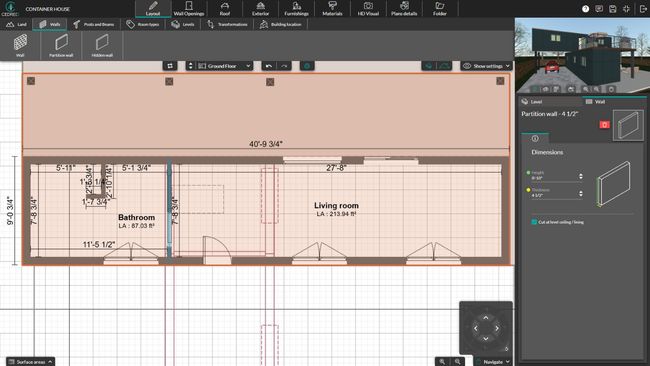Switch to the Furnishings tab
Image resolution: width=650 pixels, height=366 pixels.
coord(296,9)
